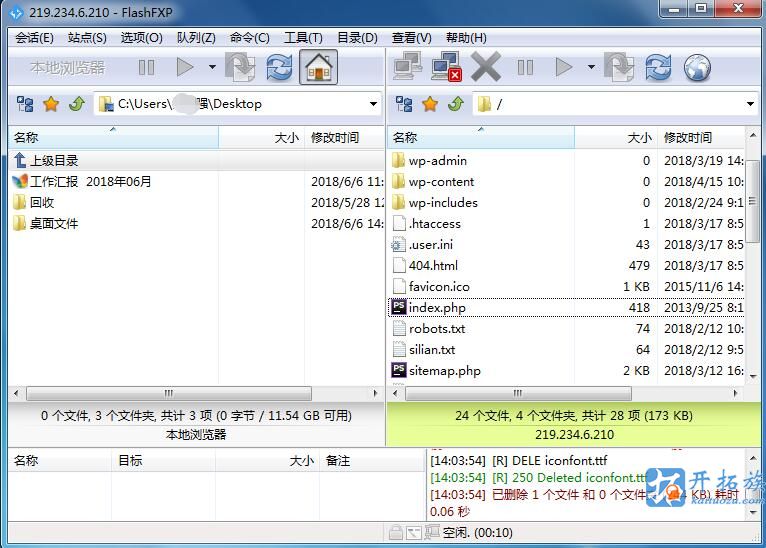Click remote pane vertical scroll down arrow

[x=753, y=377]
